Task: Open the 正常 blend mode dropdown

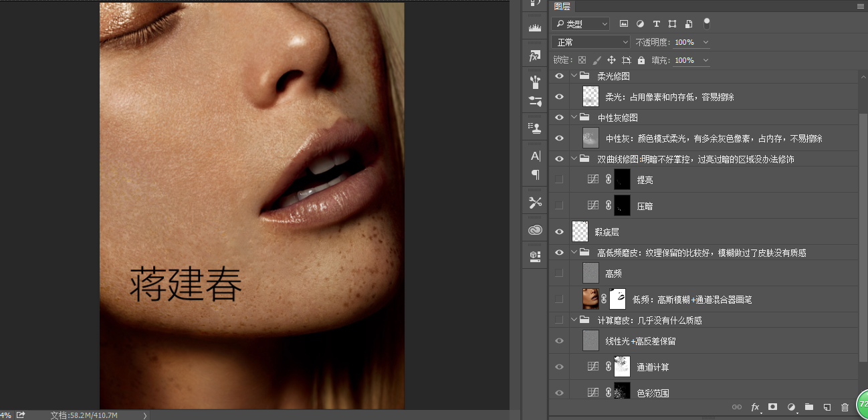Action: (592, 42)
